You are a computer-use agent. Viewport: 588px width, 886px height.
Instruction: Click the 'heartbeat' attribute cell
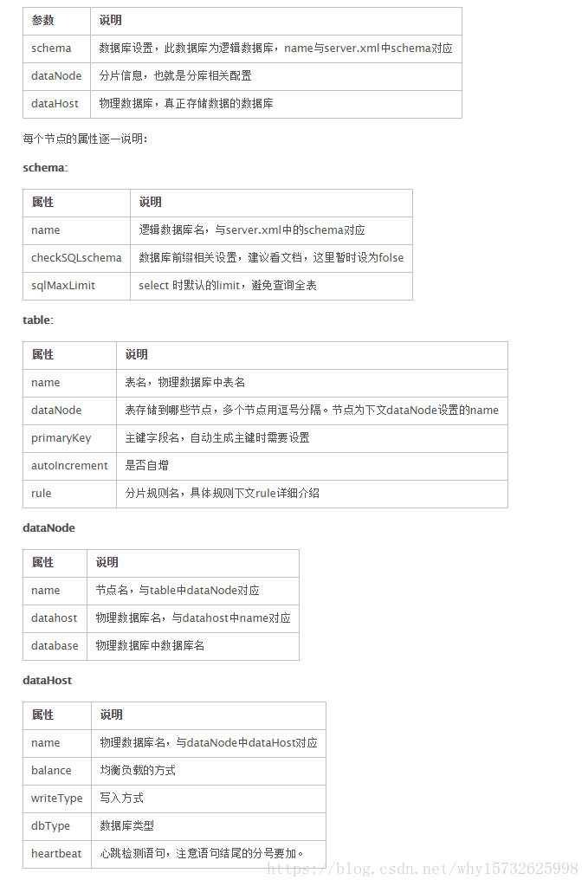point(57,854)
